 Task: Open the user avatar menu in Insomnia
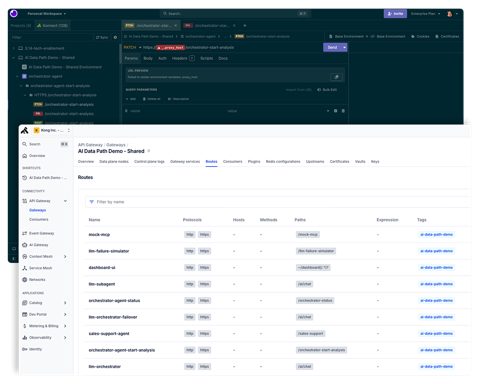pyautogui.click(x=452, y=14)
